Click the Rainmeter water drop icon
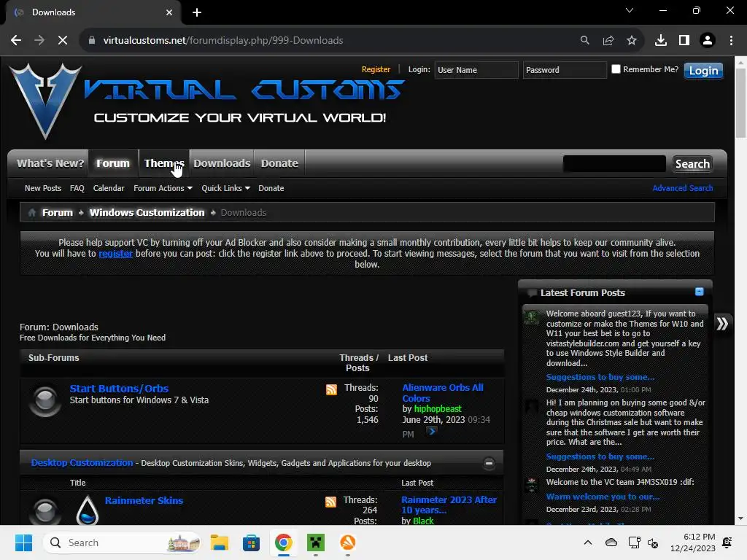 88,510
